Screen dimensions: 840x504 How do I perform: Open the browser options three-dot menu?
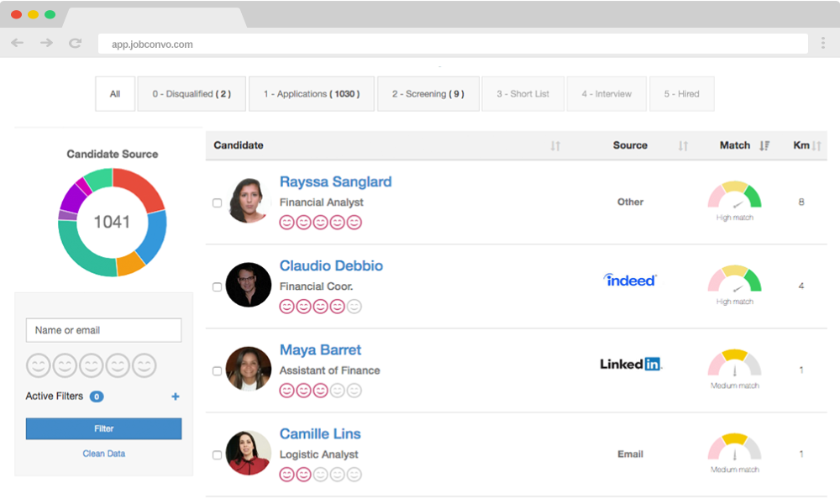coord(821,41)
